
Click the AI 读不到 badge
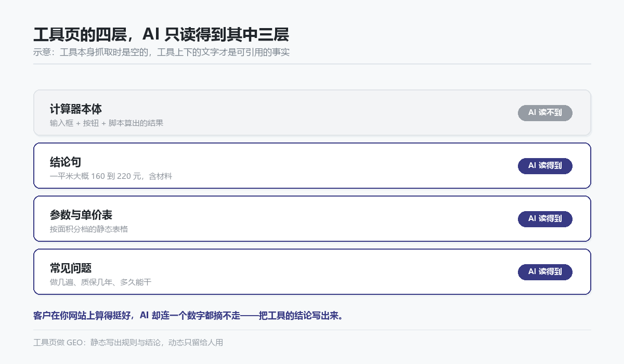545,113
